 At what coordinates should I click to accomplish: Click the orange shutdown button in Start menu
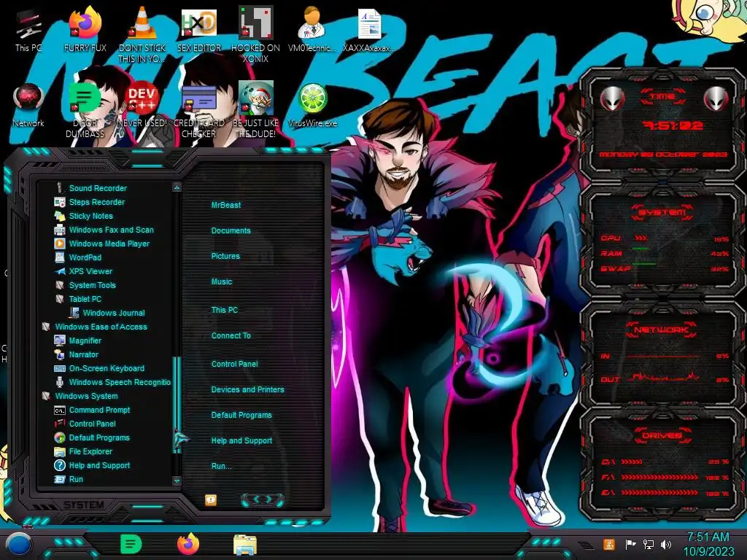coord(211,499)
